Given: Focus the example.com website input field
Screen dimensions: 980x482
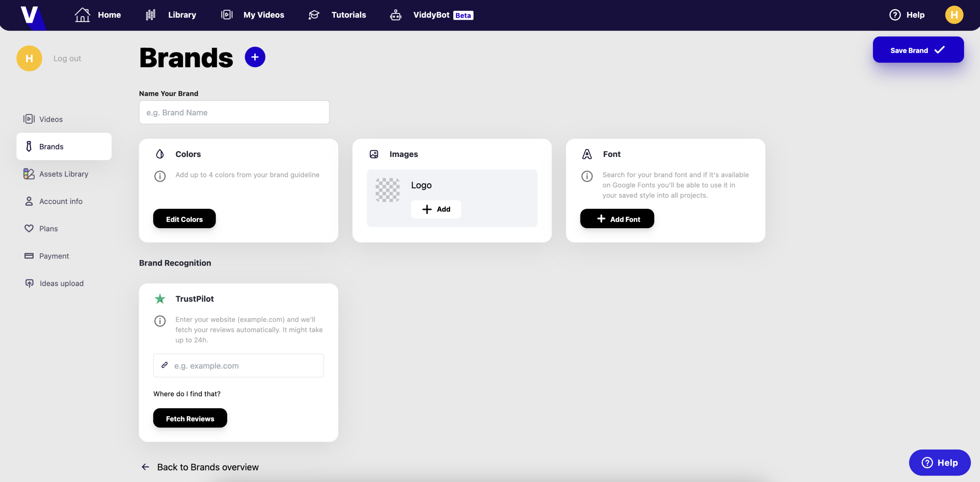Looking at the screenshot, I should point(239,366).
